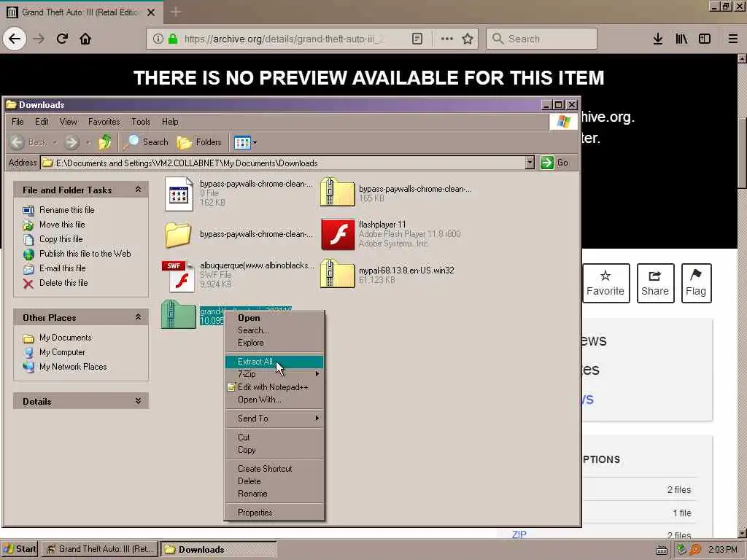Select flashplayer 11 file icon

point(338,234)
